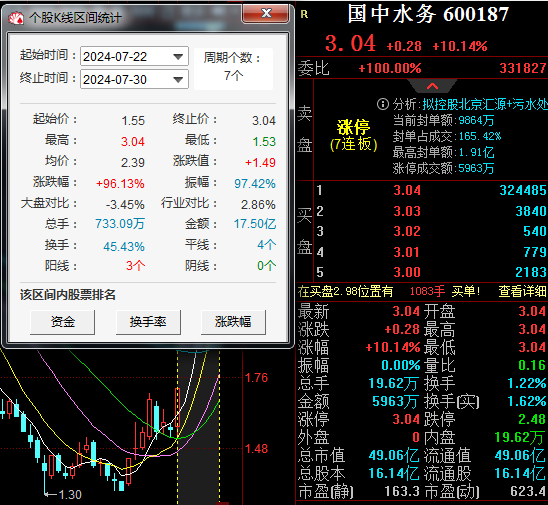
Task: Click the 总市值 value 49.06亿
Action: point(394,455)
